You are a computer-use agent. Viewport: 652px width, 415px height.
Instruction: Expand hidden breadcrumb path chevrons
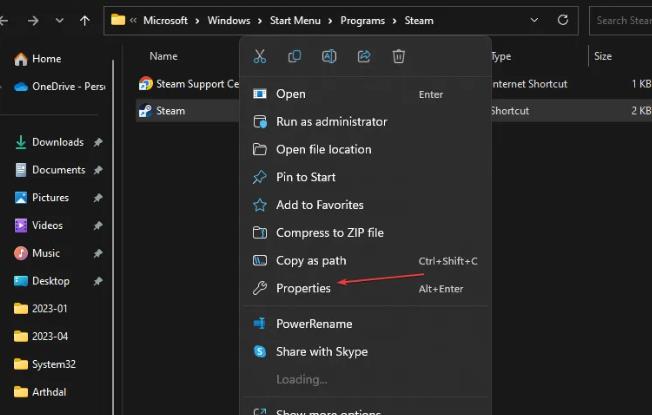133,20
